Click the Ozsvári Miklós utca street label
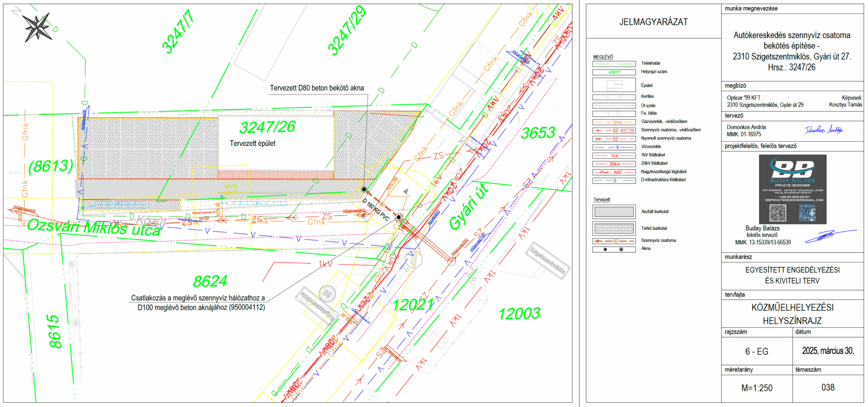This screenshot has width=868, height=407. tap(94, 227)
